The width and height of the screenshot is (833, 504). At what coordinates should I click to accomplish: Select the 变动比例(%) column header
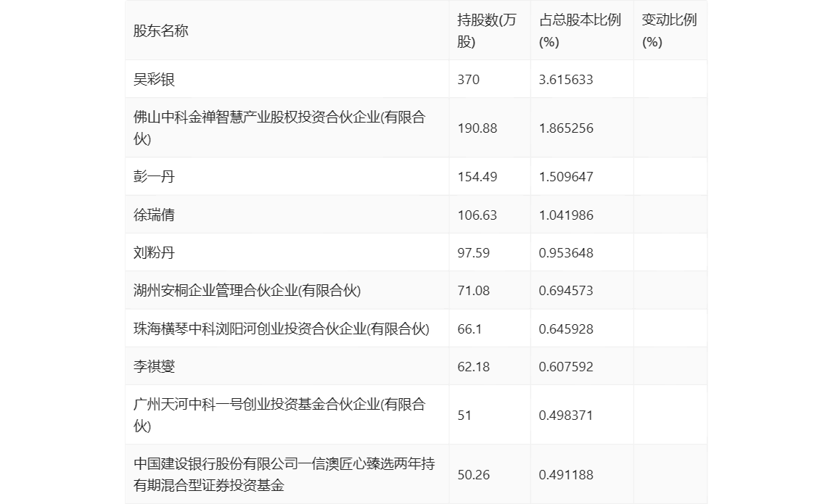pos(669,30)
